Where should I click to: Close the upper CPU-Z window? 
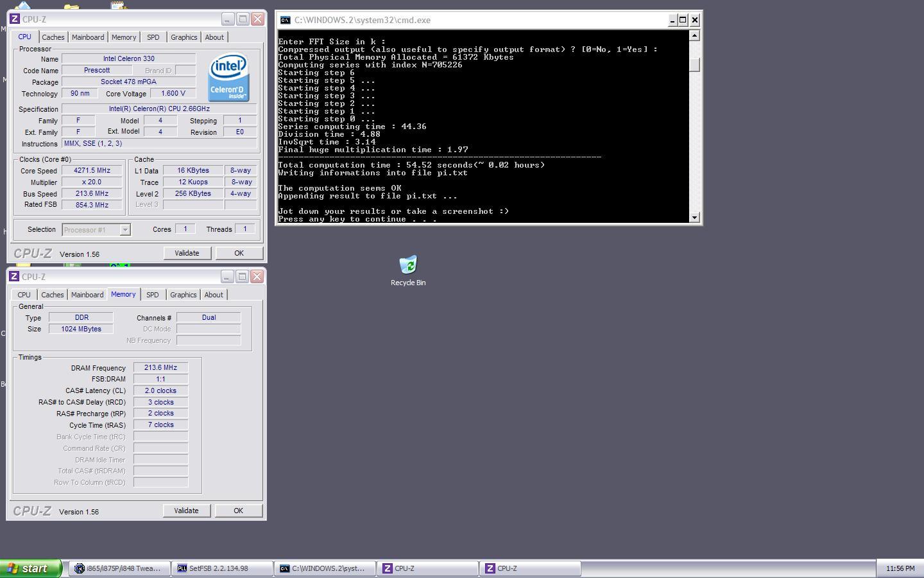coord(258,19)
